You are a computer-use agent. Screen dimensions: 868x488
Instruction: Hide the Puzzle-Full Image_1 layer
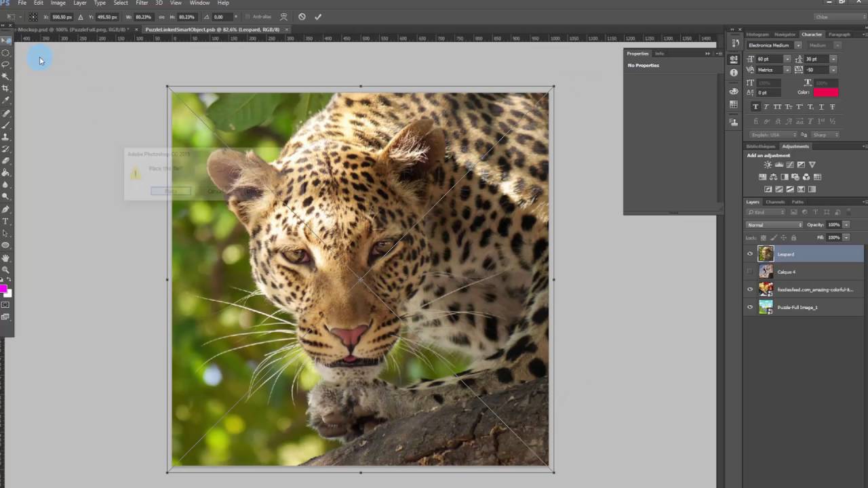tap(750, 307)
